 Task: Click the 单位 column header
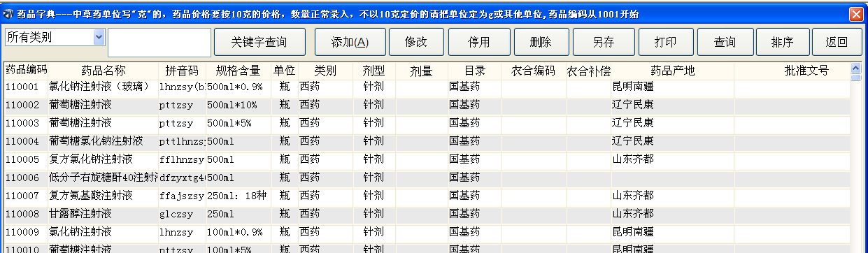[285, 71]
